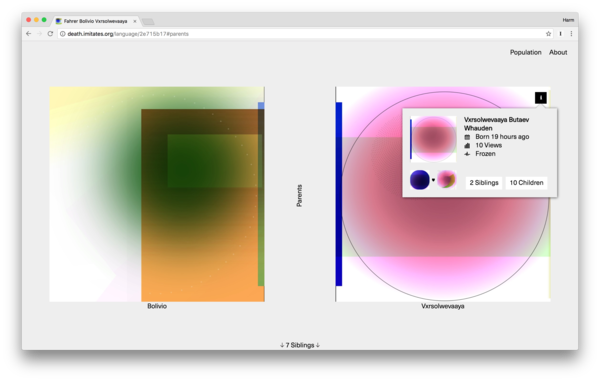Click the views icon beside 10 Views

click(467, 145)
